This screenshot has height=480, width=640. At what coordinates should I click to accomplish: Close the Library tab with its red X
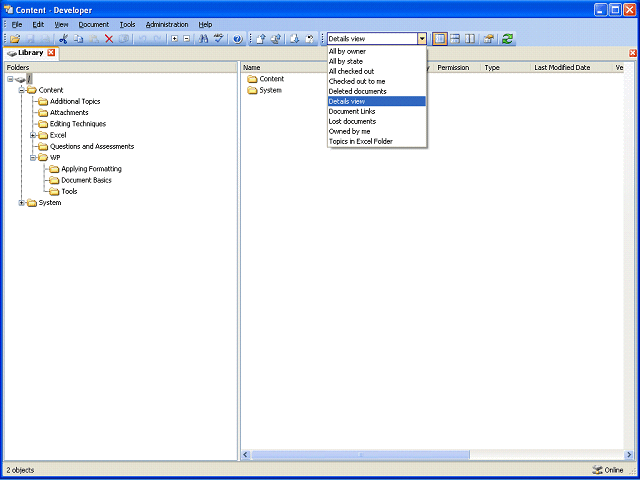[x=51, y=53]
